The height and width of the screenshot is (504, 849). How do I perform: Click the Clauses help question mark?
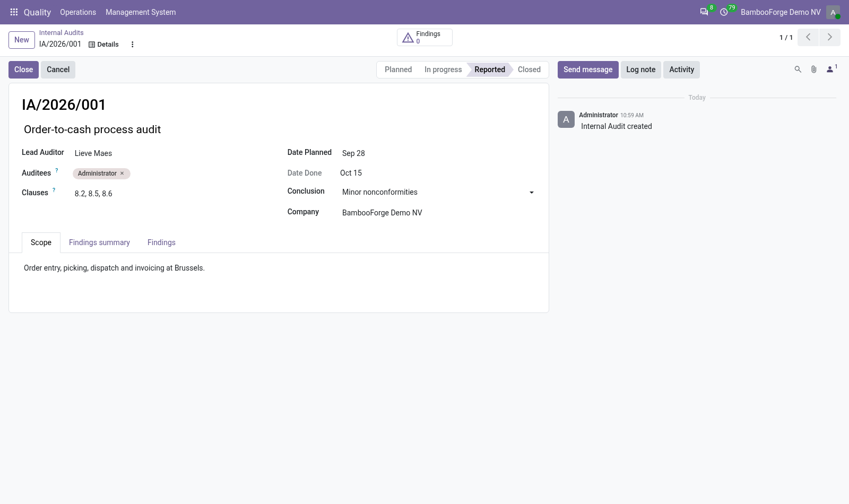pyautogui.click(x=54, y=190)
